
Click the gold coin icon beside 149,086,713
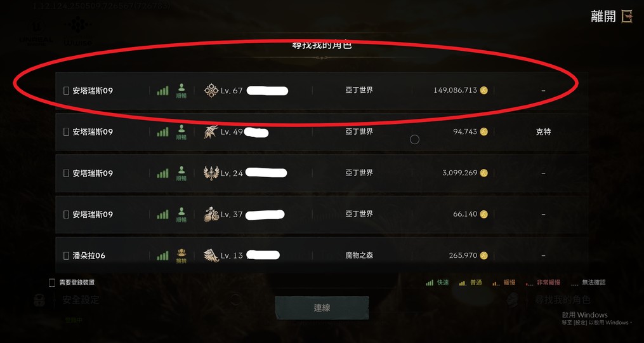click(484, 90)
